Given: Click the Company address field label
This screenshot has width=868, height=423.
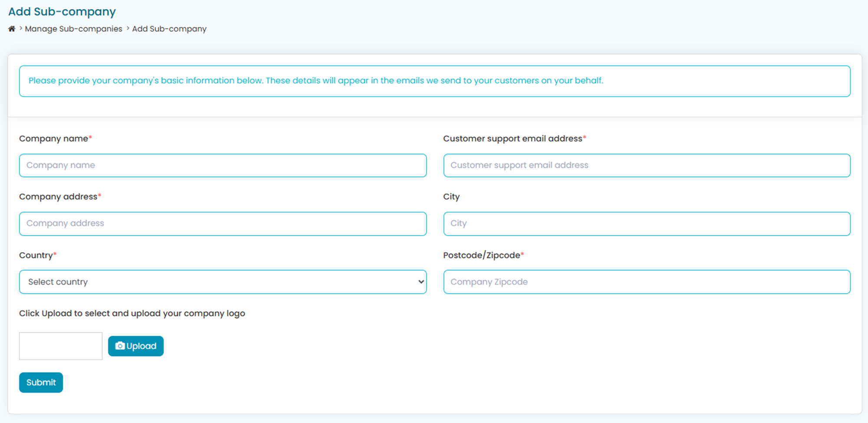Looking at the screenshot, I should pyautogui.click(x=58, y=197).
